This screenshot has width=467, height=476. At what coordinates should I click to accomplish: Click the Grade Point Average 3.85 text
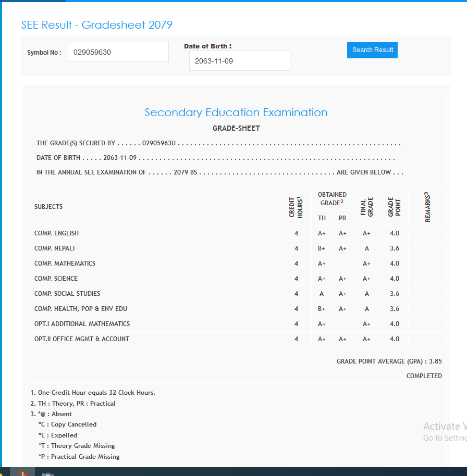tap(389, 361)
